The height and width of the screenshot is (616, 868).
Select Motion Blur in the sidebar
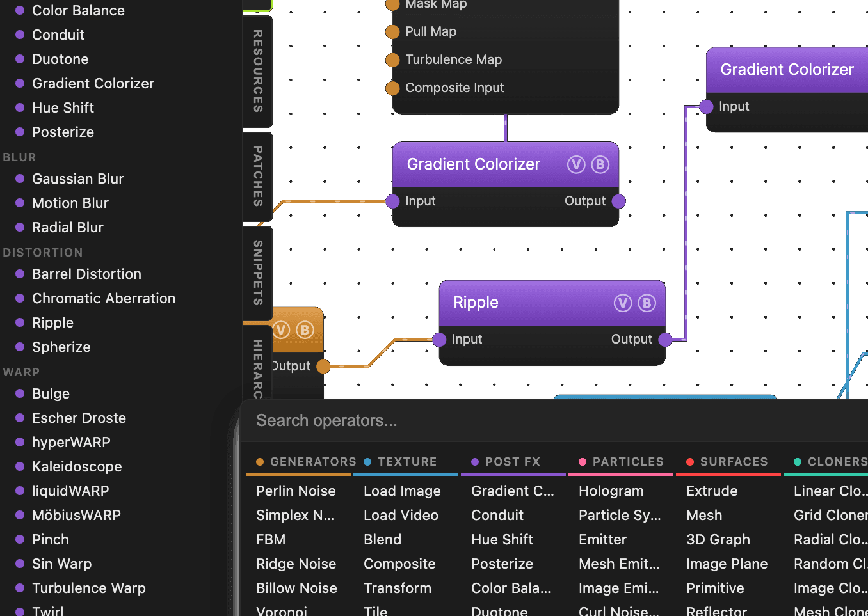pyautogui.click(x=70, y=203)
